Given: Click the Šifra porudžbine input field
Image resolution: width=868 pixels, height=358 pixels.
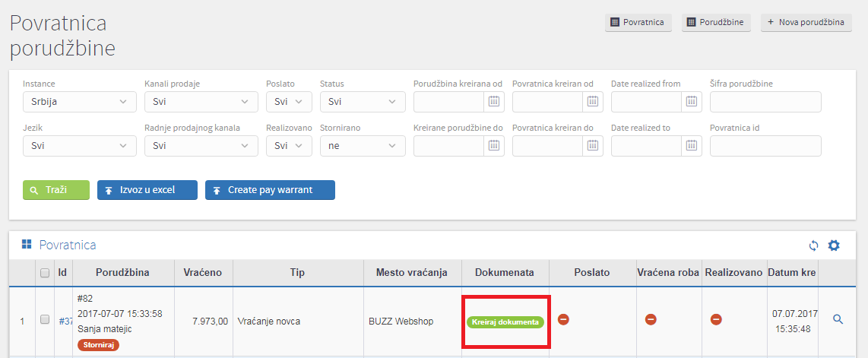Looking at the screenshot, I should click(x=765, y=102).
